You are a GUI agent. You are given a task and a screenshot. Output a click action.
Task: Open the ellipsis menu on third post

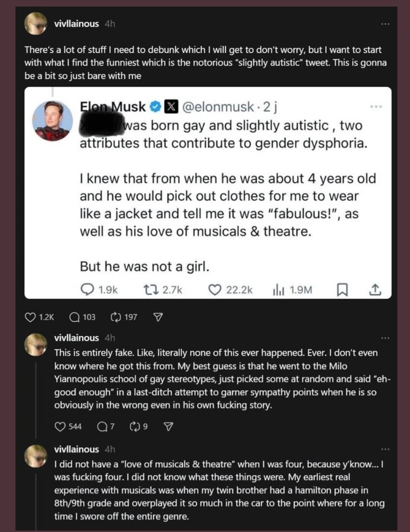point(384,449)
